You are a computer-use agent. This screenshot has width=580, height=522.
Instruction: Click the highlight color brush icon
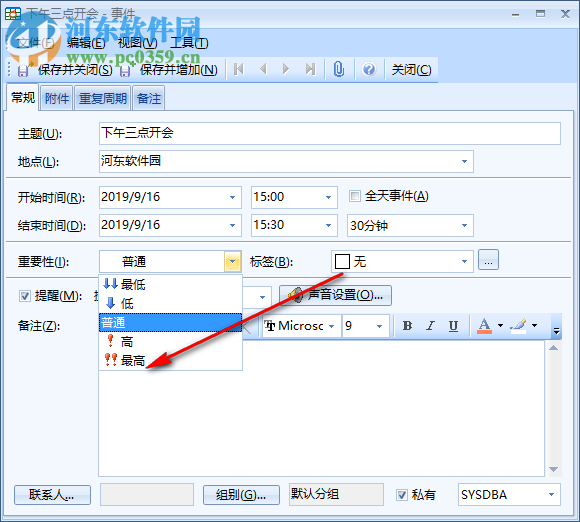(x=518, y=326)
